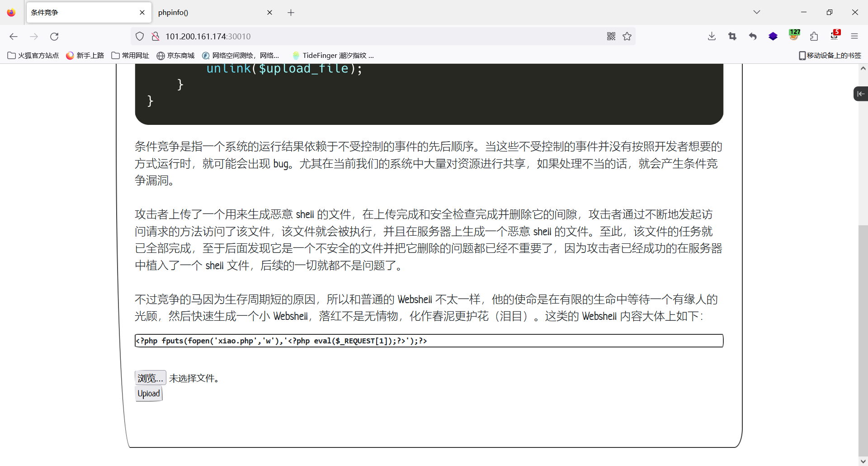The height and width of the screenshot is (466, 868).
Task: Open the 新手上路 bookmark
Action: point(85,55)
